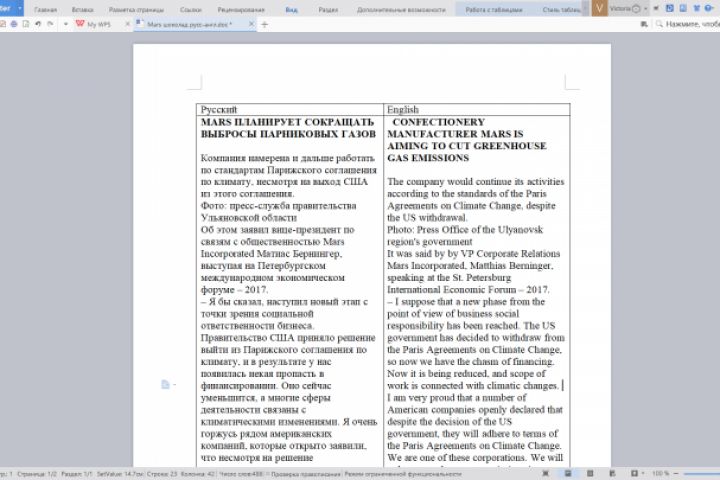Open the Вставка ribbon tab
This screenshot has width=720, height=480.
coord(83,10)
